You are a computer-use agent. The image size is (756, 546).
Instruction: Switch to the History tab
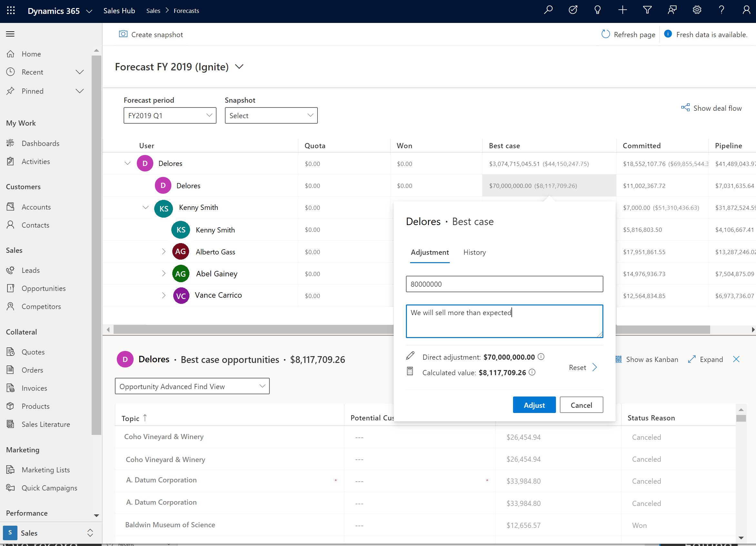(474, 252)
